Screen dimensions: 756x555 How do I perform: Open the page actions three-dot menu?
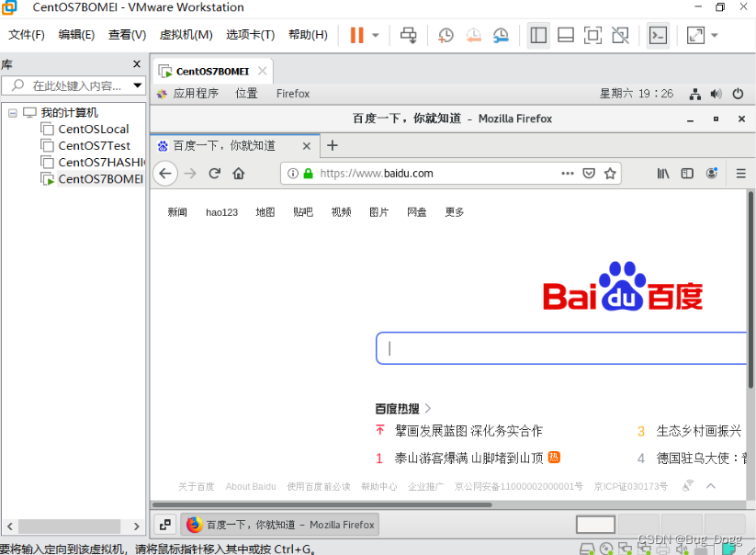point(568,174)
